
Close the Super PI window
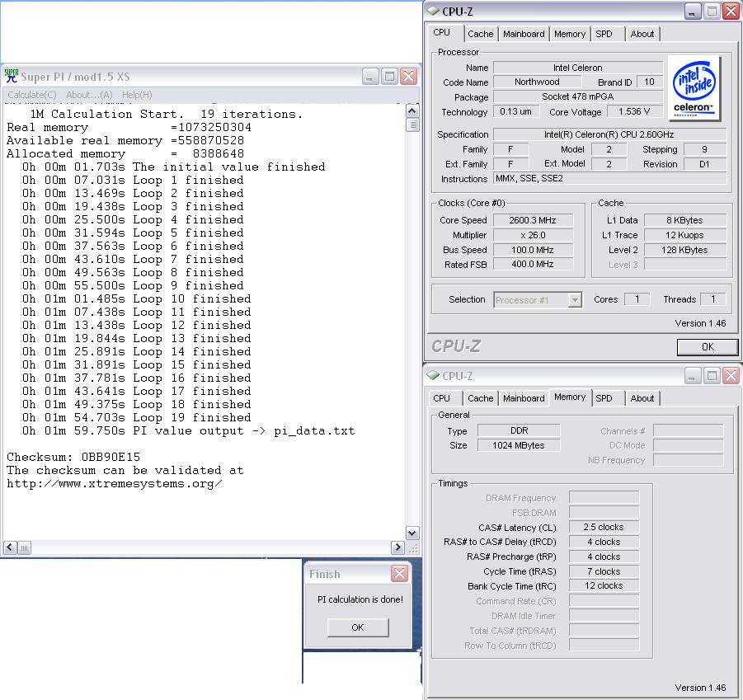[x=408, y=76]
